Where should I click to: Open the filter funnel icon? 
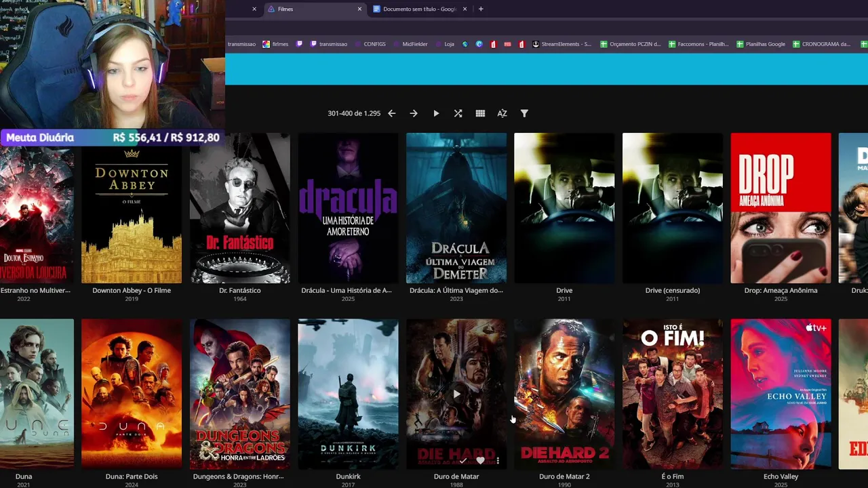pyautogui.click(x=524, y=113)
